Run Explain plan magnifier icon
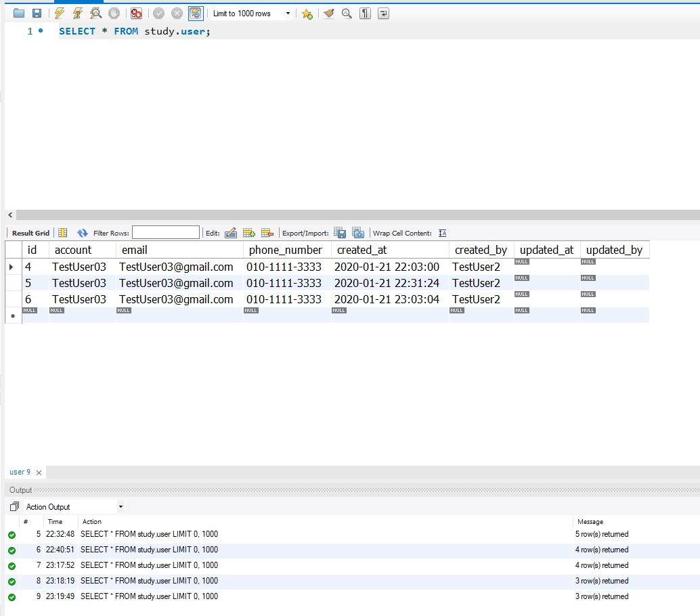This screenshot has width=700, height=616. 95,14
